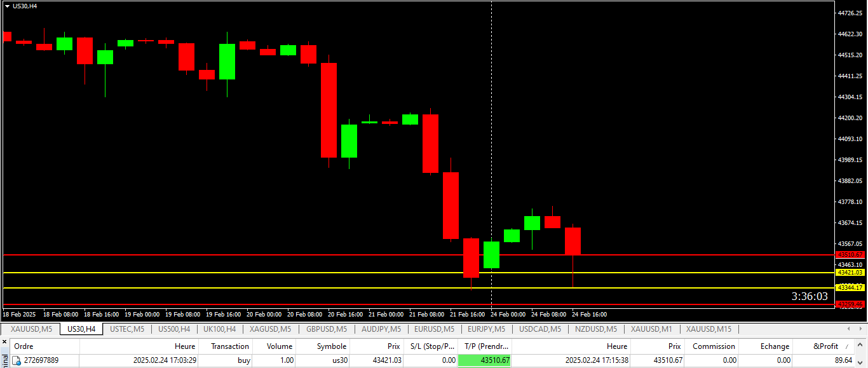868x368 pixels.
Task: Select the US30,H4 chart tab
Action: (81, 329)
